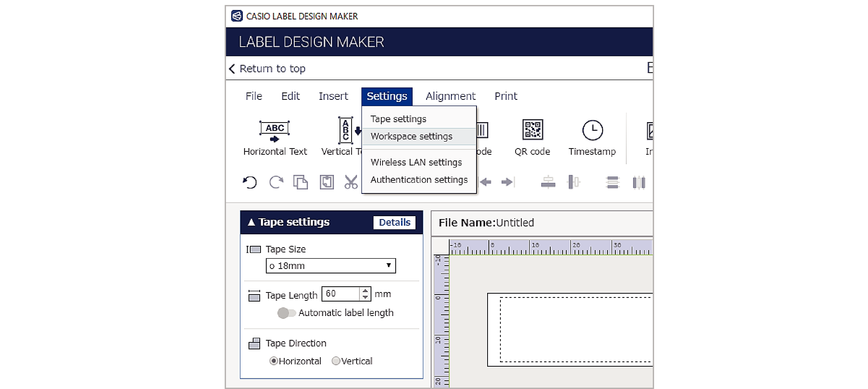Screen dimensions: 868x389
Task: Click the center vertically alignment icon
Action: pos(548,182)
